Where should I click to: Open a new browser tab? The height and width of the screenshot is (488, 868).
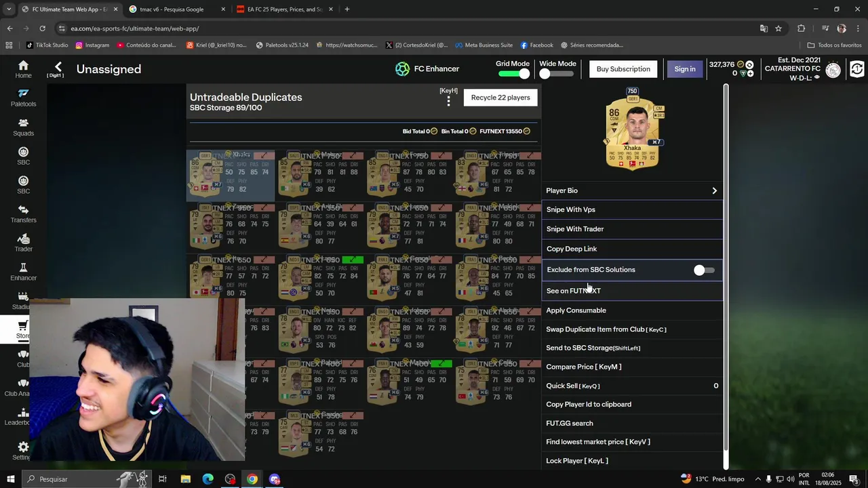[x=347, y=9]
